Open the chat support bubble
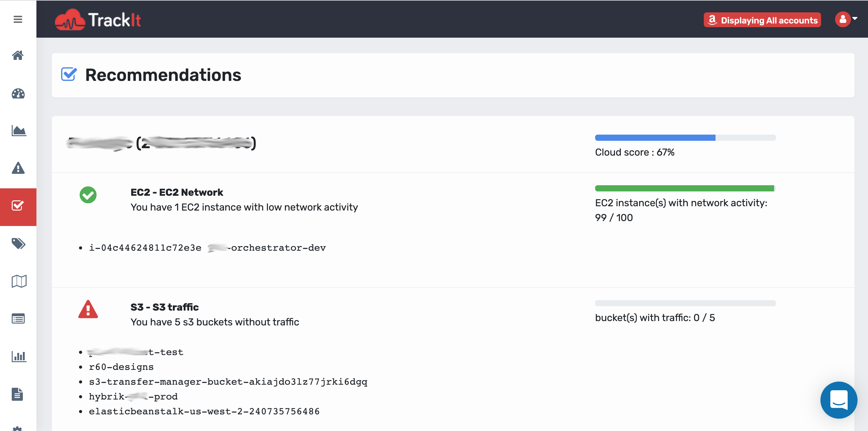This screenshot has height=431, width=868. [x=839, y=400]
